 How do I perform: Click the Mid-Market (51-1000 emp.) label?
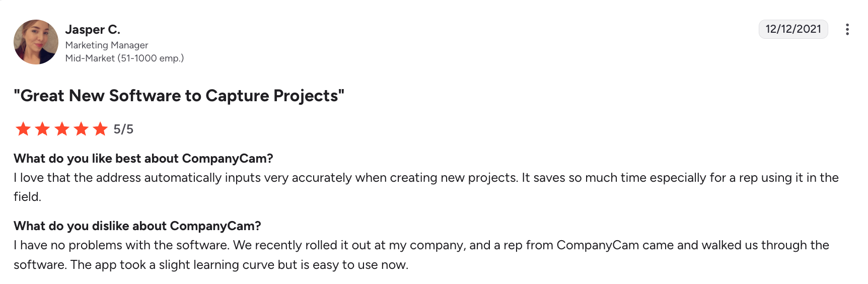click(124, 58)
